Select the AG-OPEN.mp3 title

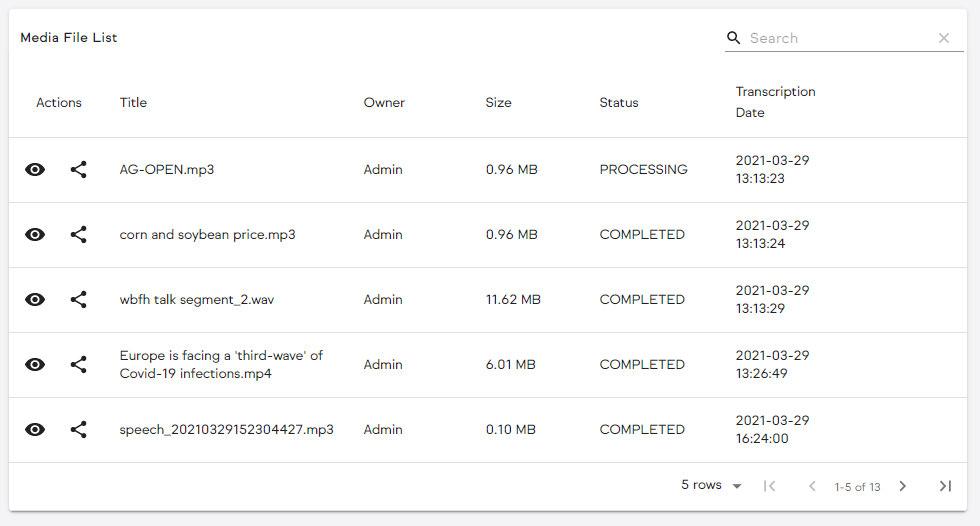tap(166, 169)
